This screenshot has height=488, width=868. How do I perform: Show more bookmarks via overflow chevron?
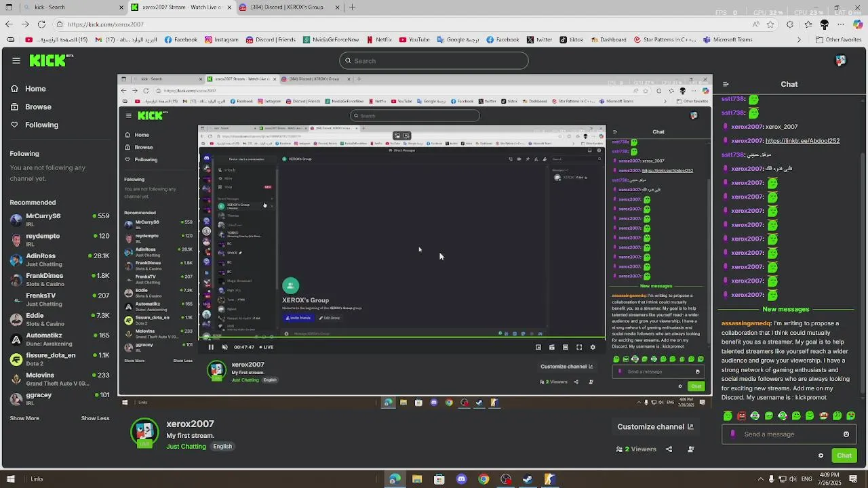pyautogui.click(x=798, y=40)
